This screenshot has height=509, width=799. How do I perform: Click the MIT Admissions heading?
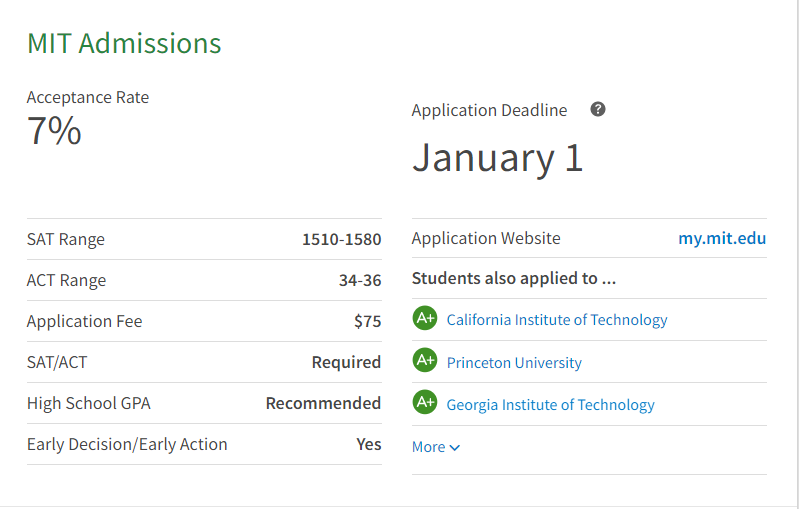(124, 44)
